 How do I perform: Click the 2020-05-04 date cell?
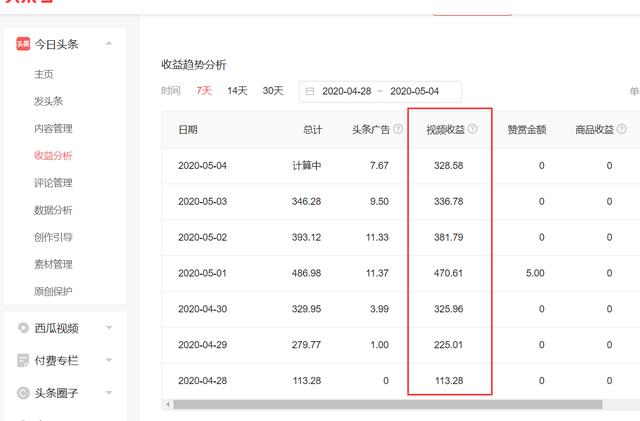tap(202, 166)
